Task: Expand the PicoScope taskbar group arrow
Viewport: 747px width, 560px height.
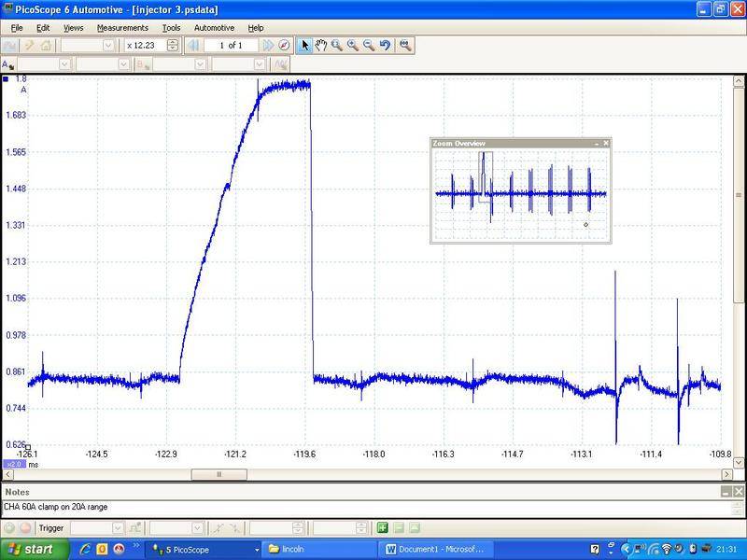Action: (x=257, y=550)
